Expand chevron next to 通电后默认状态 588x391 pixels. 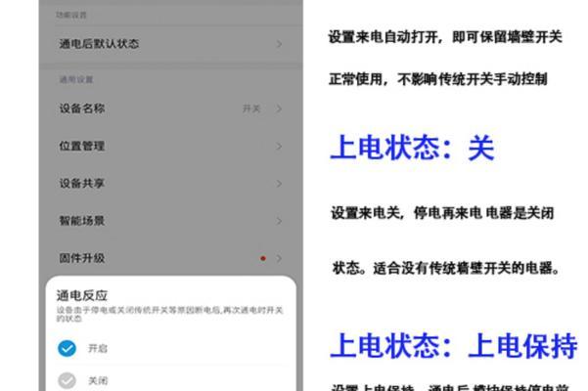pos(279,44)
